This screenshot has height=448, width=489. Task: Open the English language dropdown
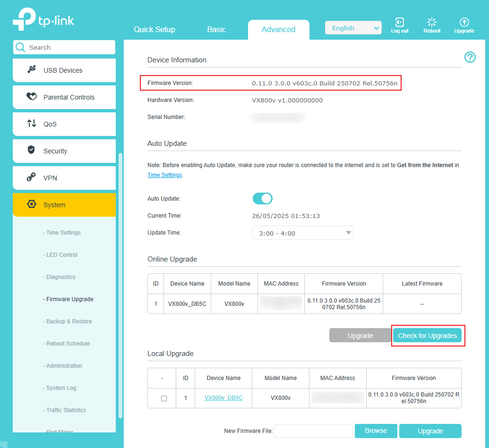coord(353,28)
